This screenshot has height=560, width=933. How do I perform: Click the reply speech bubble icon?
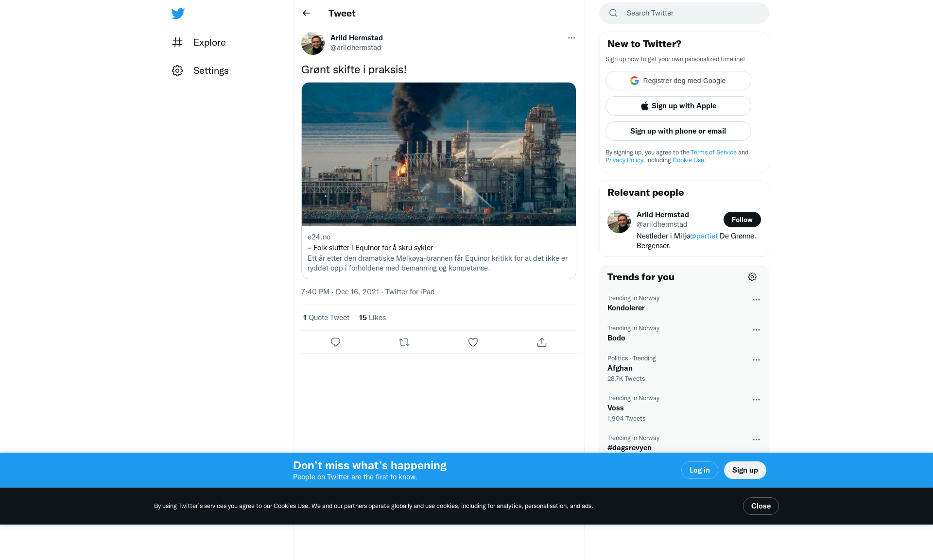point(335,342)
